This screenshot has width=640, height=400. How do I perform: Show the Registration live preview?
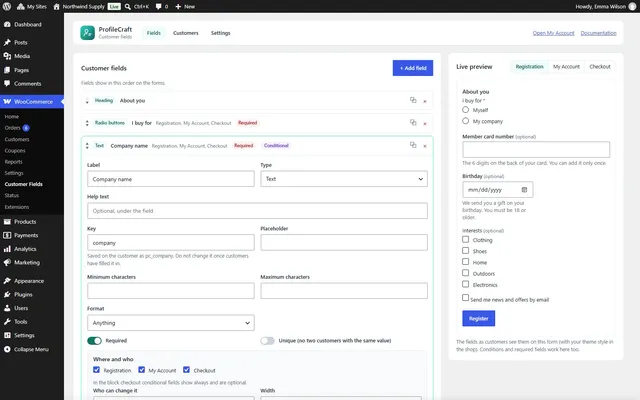point(529,67)
